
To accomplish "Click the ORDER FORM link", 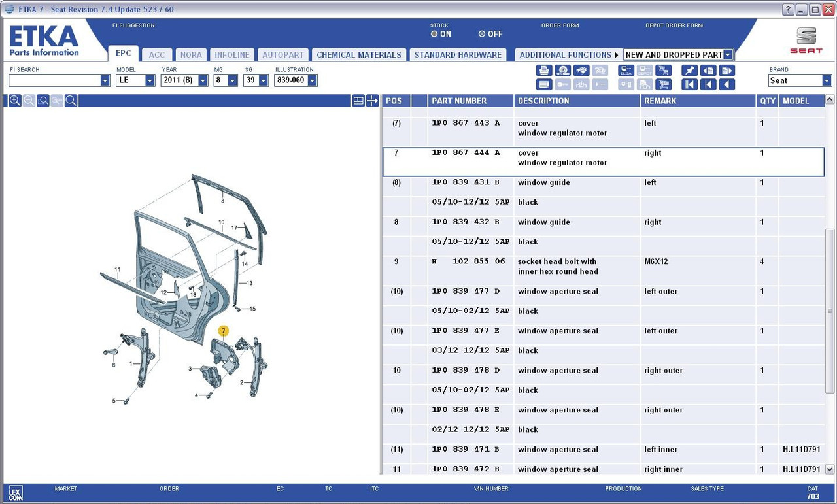I will [x=560, y=25].
